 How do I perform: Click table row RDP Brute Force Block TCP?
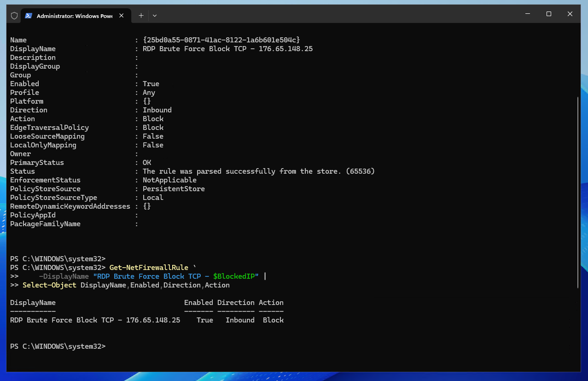point(147,320)
